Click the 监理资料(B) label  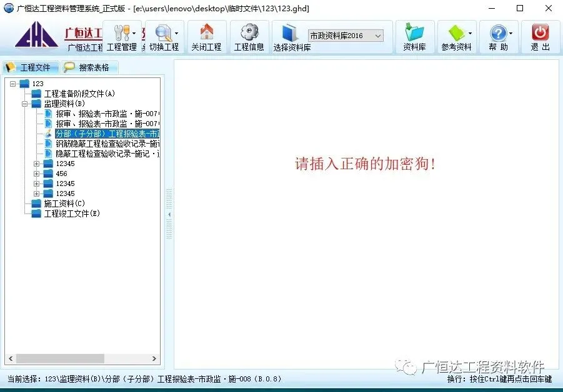tap(64, 104)
